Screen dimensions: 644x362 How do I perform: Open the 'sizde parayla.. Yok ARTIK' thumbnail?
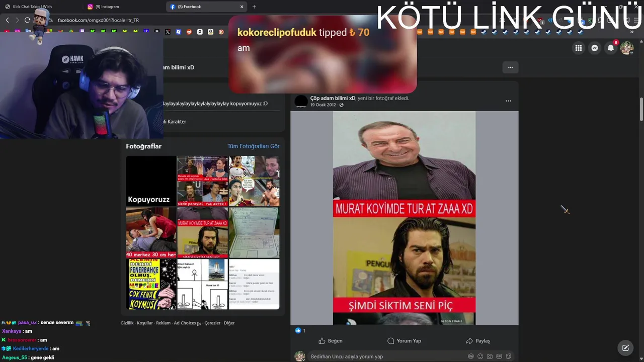tap(202, 181)
